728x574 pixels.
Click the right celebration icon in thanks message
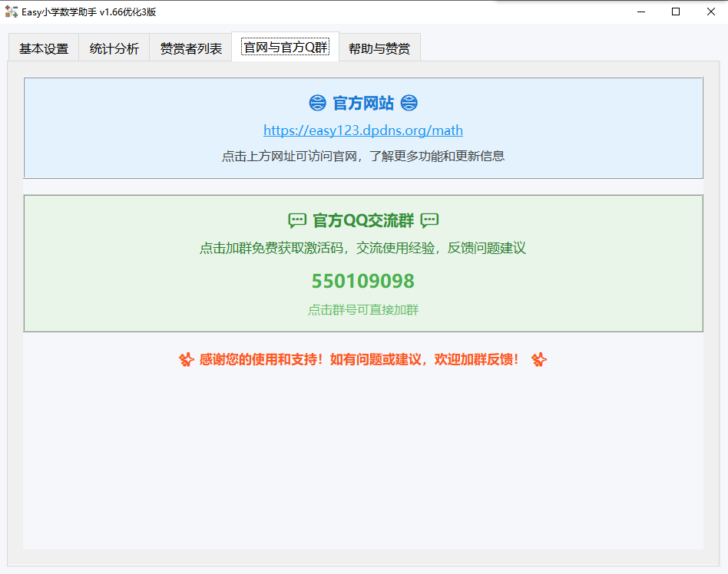538,359
